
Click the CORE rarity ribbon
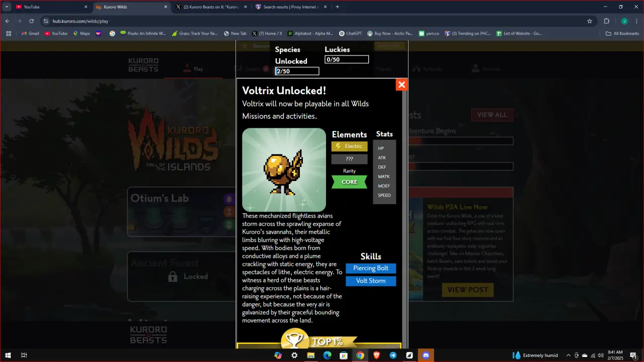pos(349,182)
